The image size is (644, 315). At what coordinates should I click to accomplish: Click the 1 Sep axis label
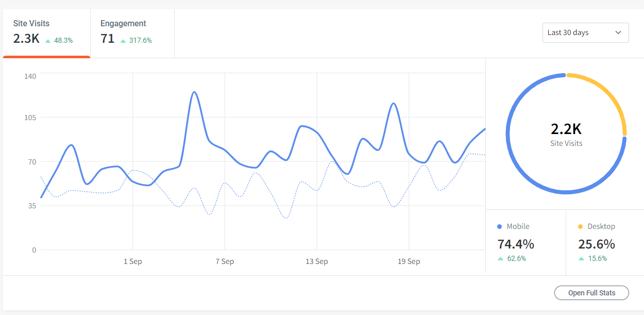click(x=132, y=262)
